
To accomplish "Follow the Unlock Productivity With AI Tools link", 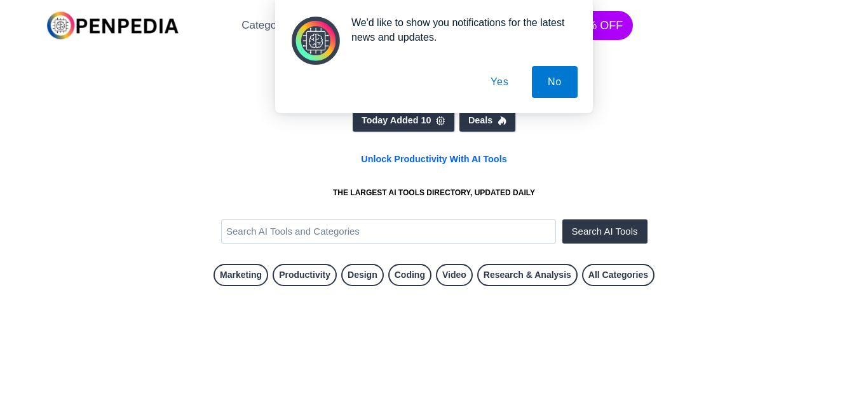I will (434, 159).
